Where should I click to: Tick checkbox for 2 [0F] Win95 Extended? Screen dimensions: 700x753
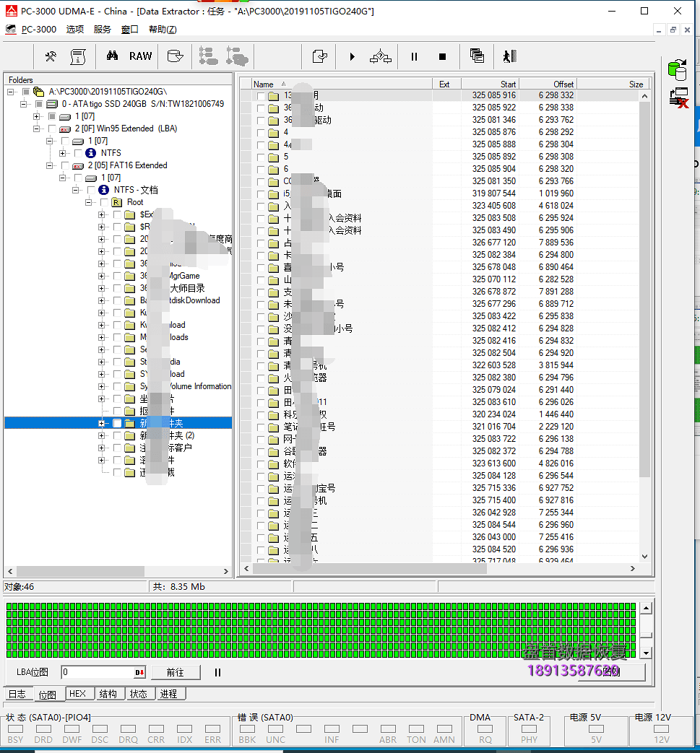(x=52, y=129)
